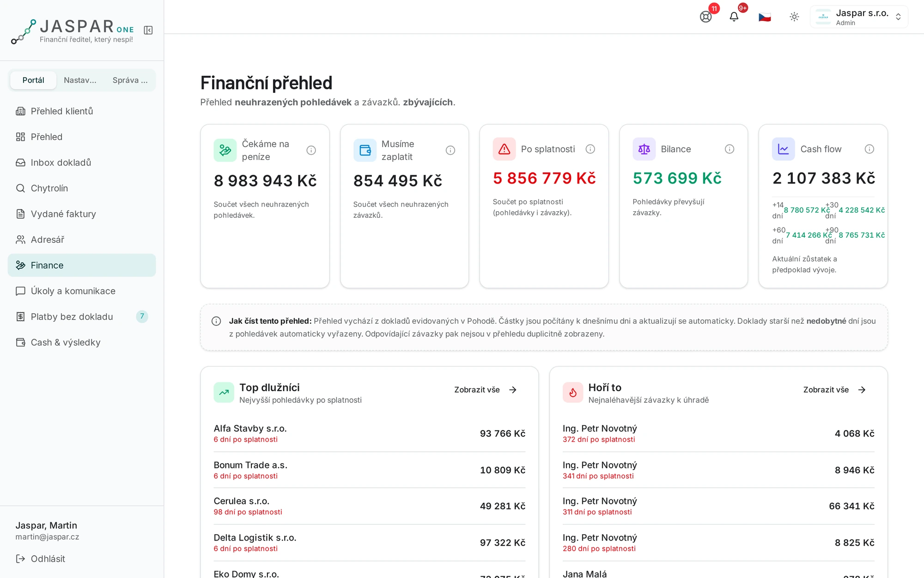Go to Přehled dashboard
The height and width of the screenshot is (578, 924).
coord(82,137)
